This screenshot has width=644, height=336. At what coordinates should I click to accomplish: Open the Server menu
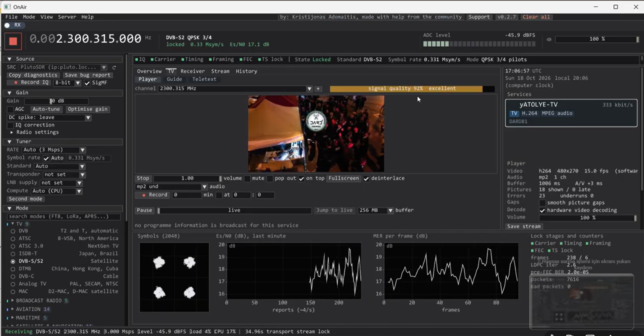pyautogui.click(x=67, y=17)
